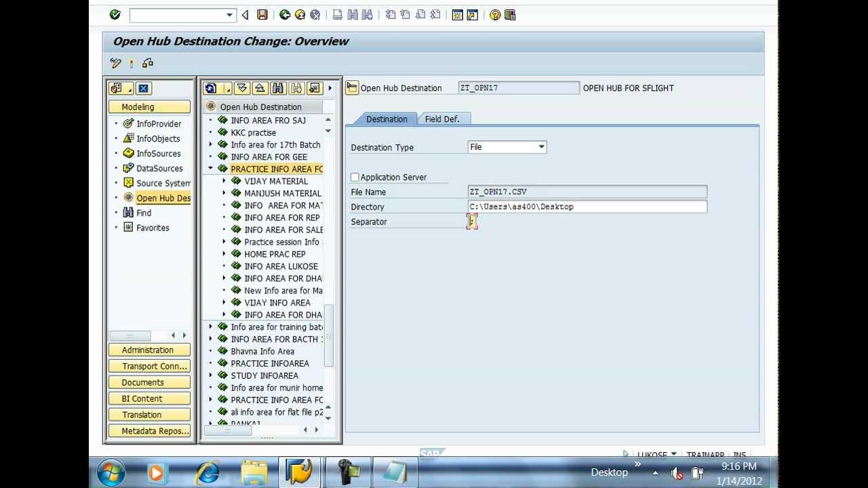Open the Transport Connection section button
868x488 pixels.
(x=149, y=366)
